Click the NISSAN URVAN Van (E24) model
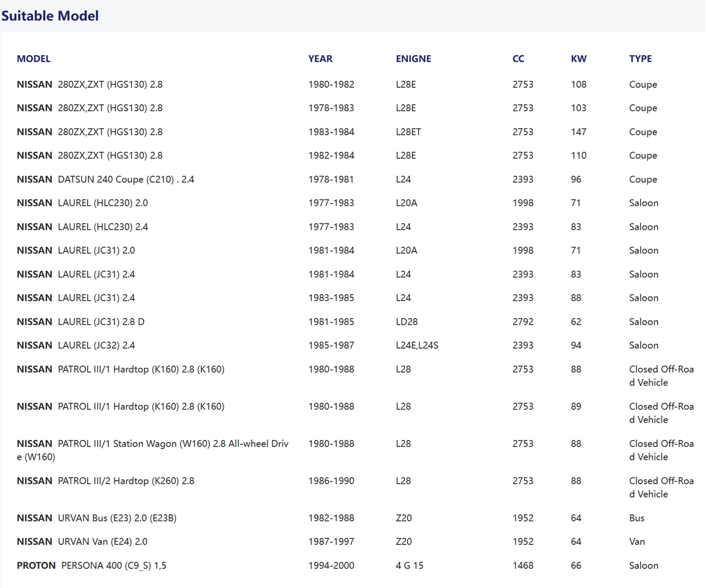The image size is (706, 588). click(x=82, y=542)
